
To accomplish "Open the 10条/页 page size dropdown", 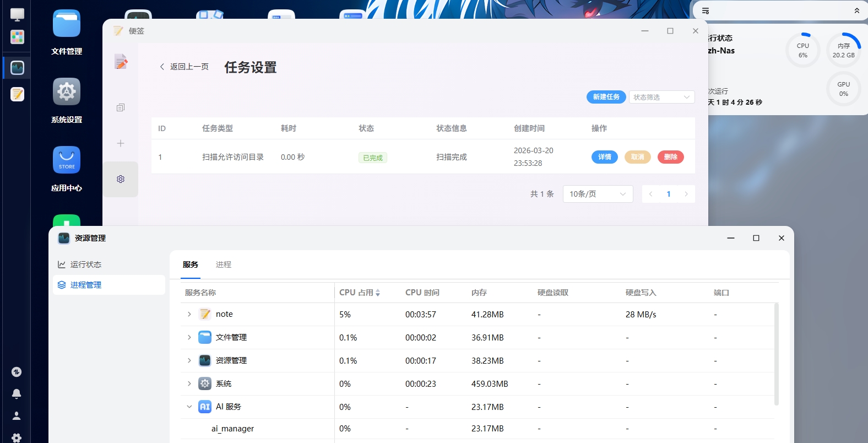I will tap(598, 194).
